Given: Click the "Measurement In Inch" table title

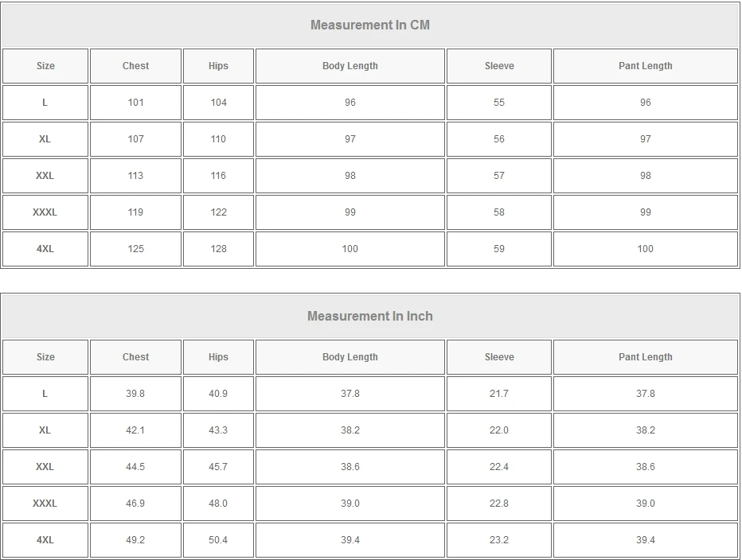Looking at the screenshot, I should pyautogui.click(x=370, y=316).
